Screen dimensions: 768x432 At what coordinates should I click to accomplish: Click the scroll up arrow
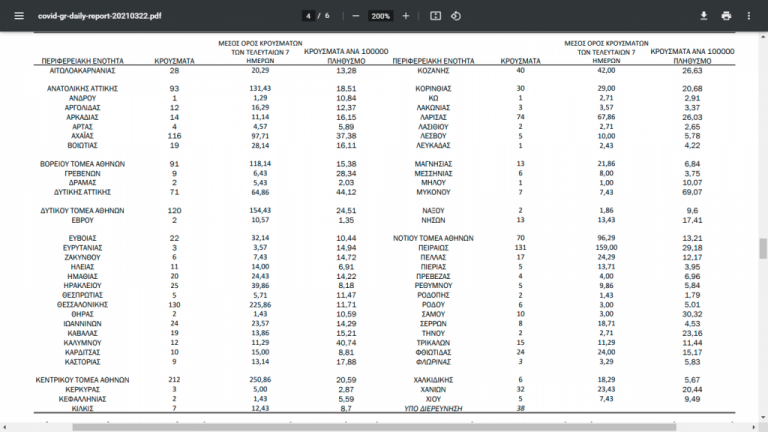pos(763,37)
